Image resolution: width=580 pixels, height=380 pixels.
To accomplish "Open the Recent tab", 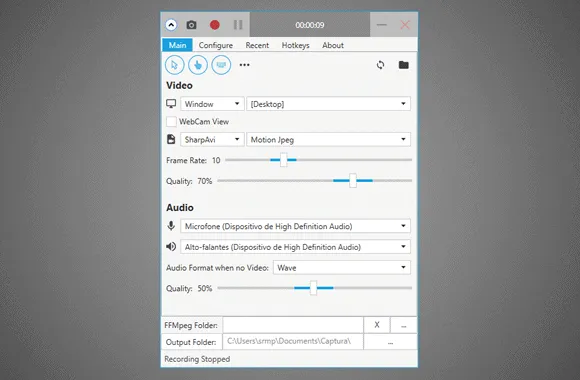I will (x=257, y=45).
